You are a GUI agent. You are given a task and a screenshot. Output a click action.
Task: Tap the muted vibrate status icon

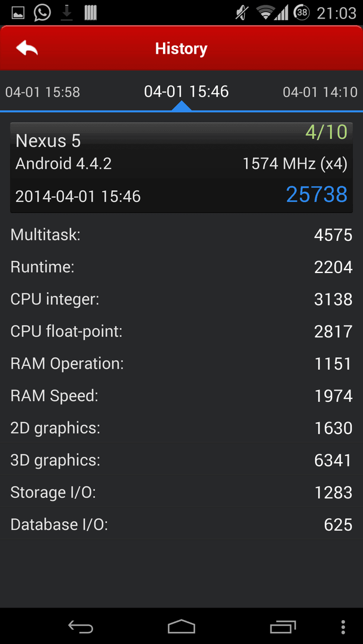coord(241,13)
